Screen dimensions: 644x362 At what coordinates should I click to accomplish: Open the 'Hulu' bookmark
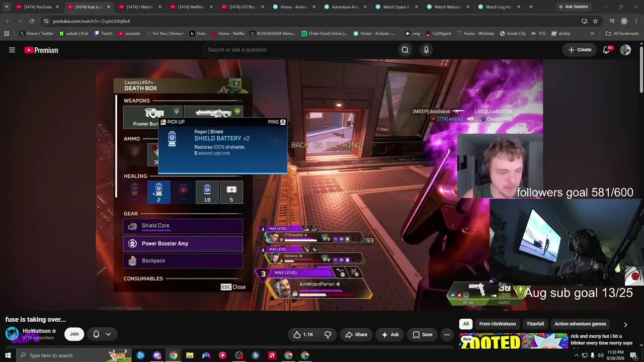[197, 34]
